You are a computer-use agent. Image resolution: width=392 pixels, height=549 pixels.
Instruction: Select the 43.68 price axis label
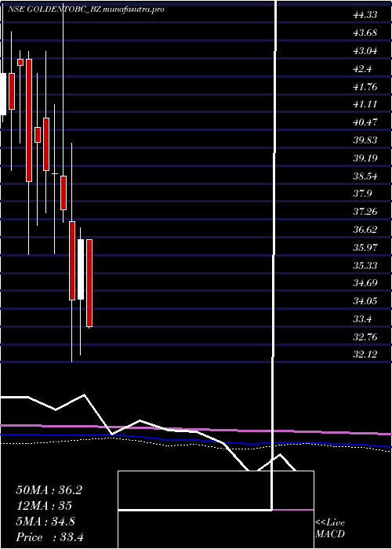(365, 33)
